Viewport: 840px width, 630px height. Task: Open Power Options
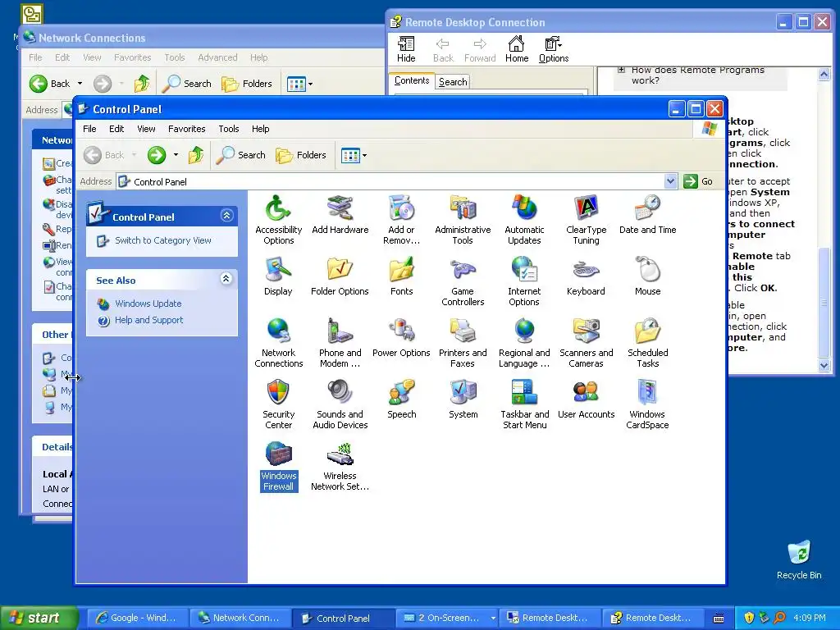click(401, 338)
